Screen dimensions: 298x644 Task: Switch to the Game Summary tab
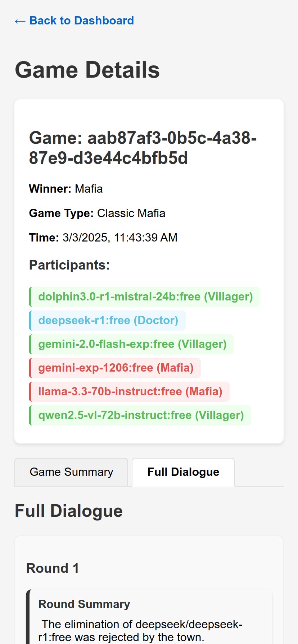point(71,472)
